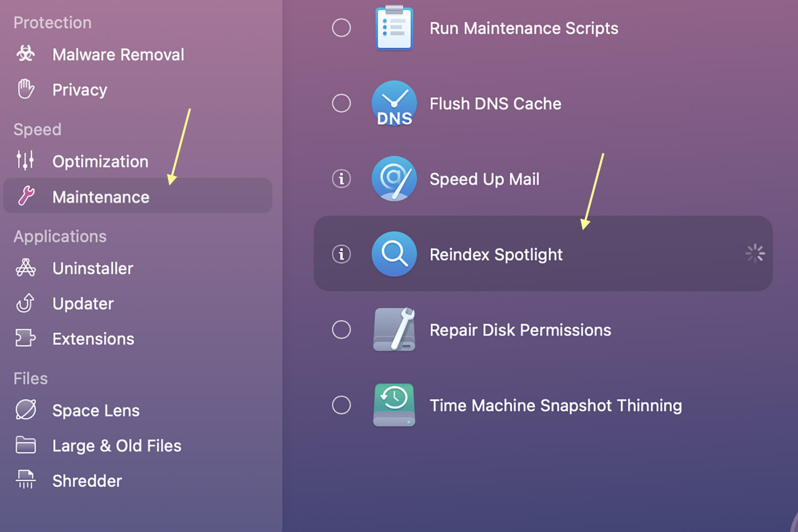Click the Privacy hand icon
Image resolution: width=798 pixels, height=532 pixels.
tap(26, 89)
